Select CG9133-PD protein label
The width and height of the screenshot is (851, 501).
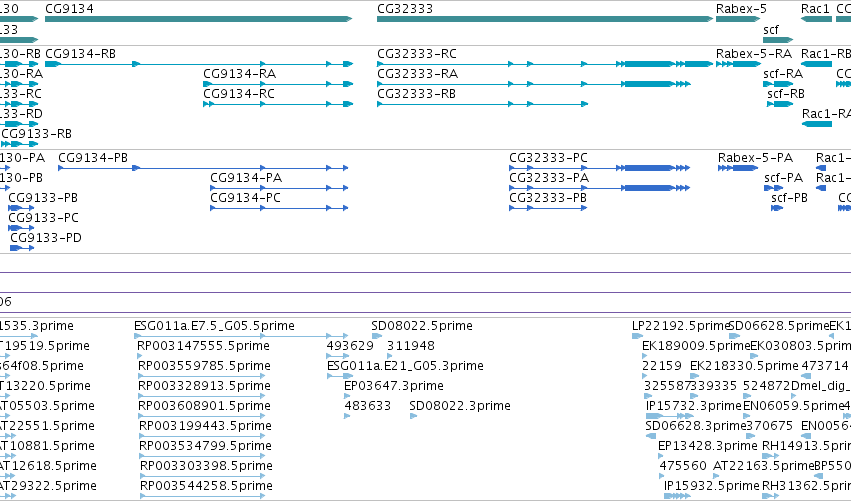click(46, 238)
